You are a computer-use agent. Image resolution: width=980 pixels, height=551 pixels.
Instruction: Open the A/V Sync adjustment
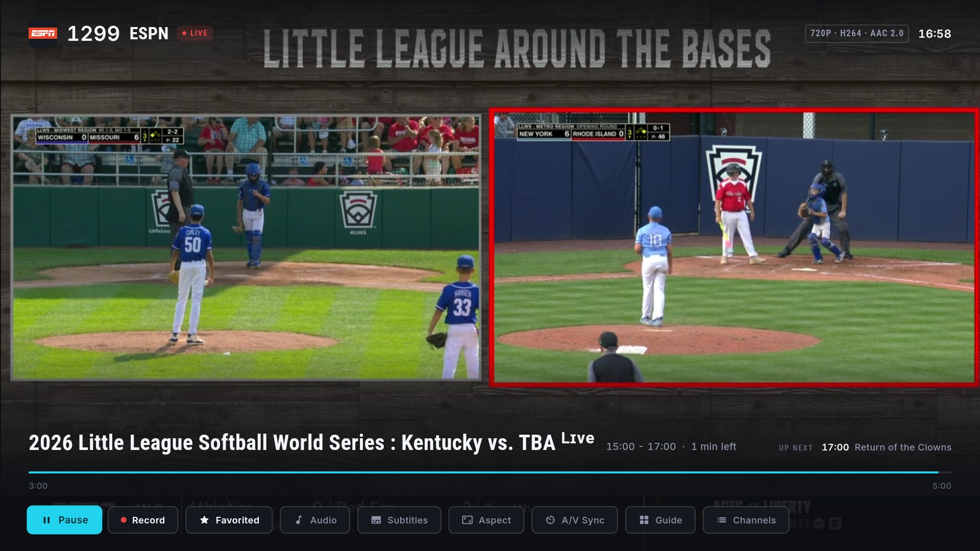point(575,520)
